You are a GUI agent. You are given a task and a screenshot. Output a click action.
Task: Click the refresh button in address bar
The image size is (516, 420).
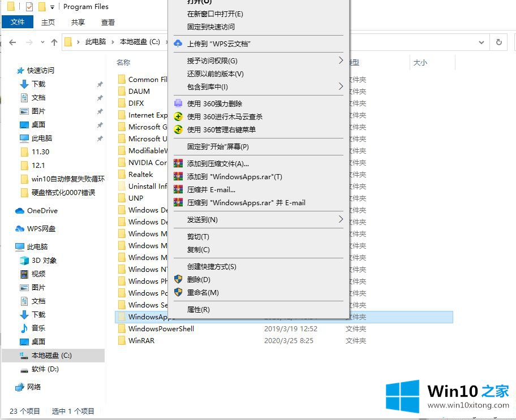click(499, 42)
